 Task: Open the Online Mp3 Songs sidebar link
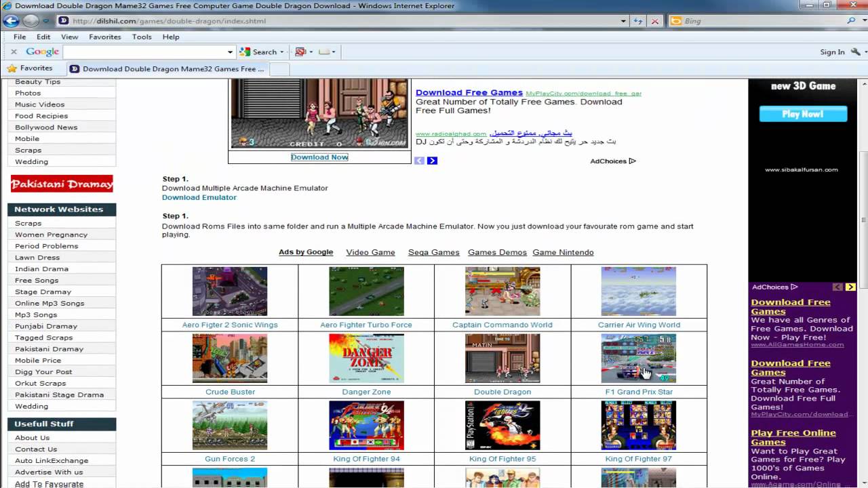pyautogui.click(x=50, y=303)
